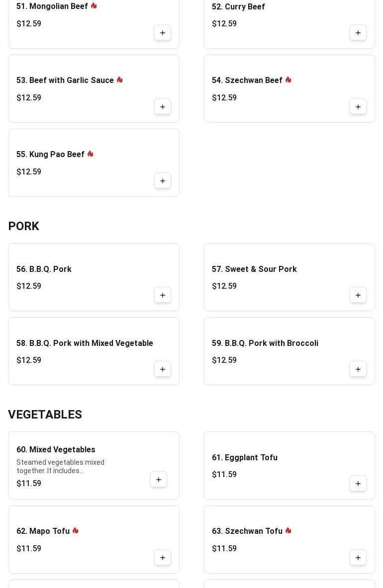Expand the truncated Mixed Vegetables description

60,467
